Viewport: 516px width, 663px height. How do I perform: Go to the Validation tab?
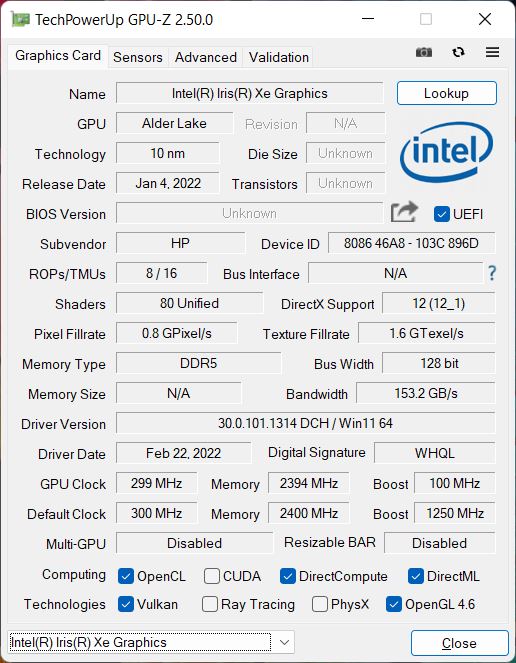(x=279, y=57)
